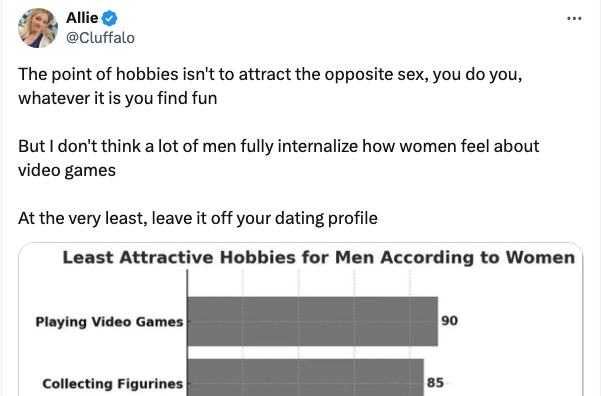Viewport: 601px width, 396px height.
Task: Open the attached chart image
Action: [300, 319]
